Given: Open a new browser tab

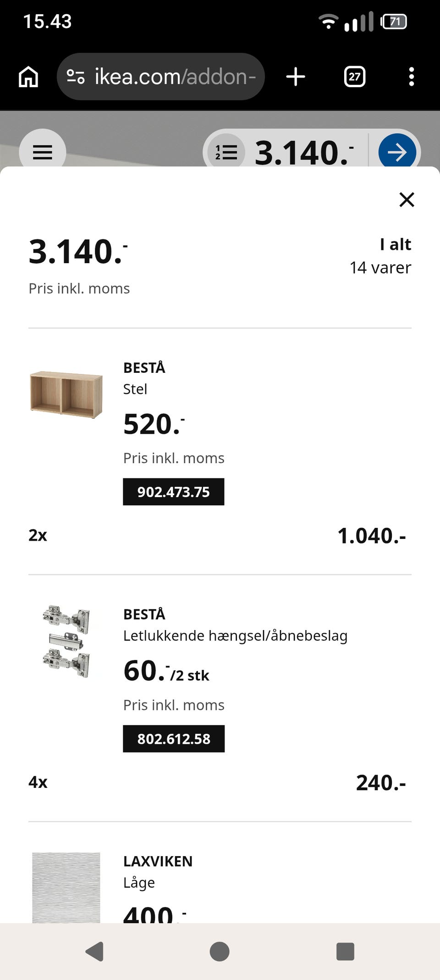Looking at the screenshot, I should click(296, 77).
